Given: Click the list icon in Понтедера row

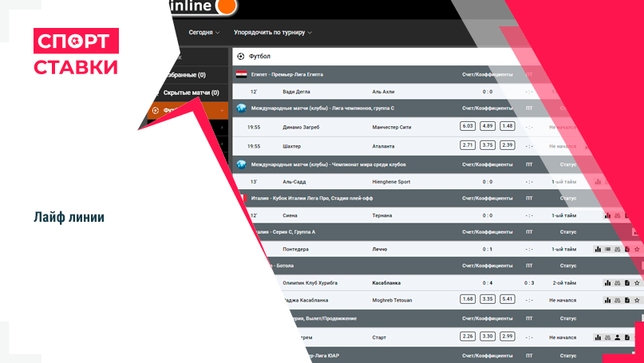Looking at the screenshot, I should [x=607, y=249].
